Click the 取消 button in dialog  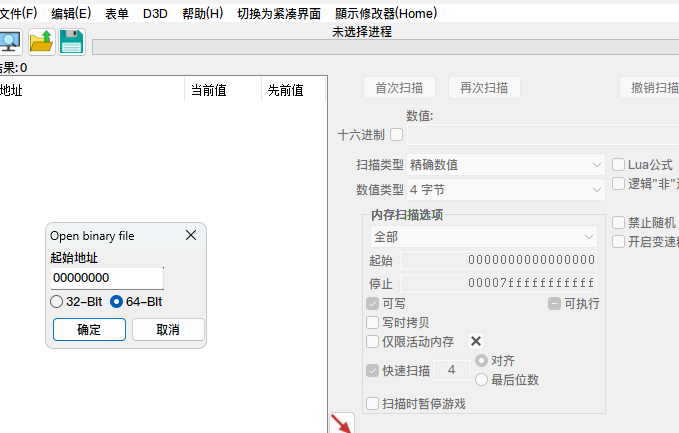(x=168, y=330)
